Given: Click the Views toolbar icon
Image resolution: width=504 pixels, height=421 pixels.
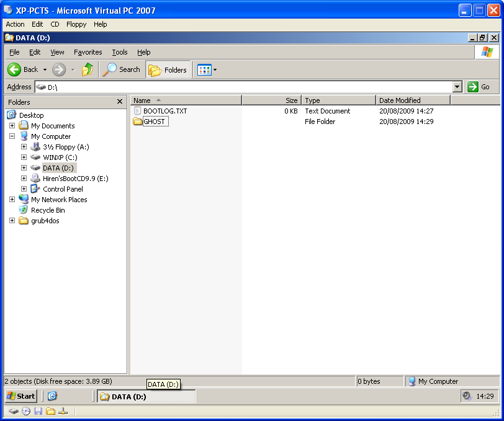Looking at the screenshot, I should (204, 69).
